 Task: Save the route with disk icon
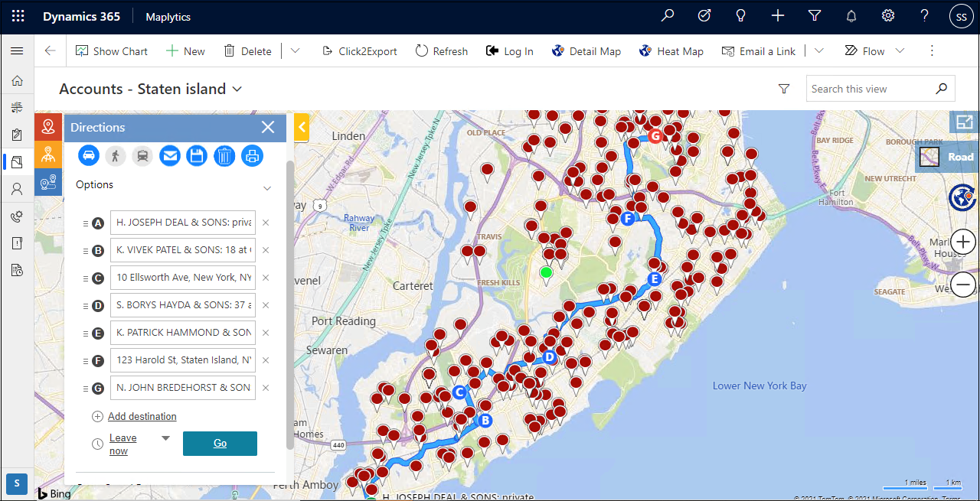197,156
